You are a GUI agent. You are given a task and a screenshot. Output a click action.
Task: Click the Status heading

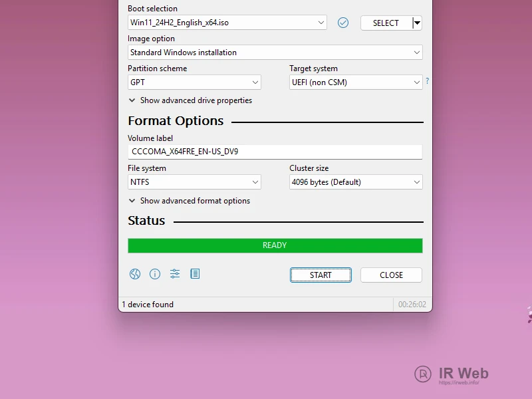146,221
